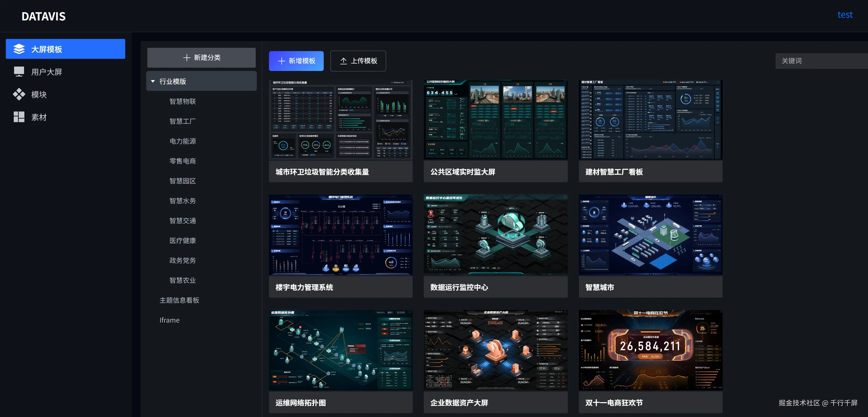Select the 智慧物联 category
This screenshot has width=868, height=417.
182,101
